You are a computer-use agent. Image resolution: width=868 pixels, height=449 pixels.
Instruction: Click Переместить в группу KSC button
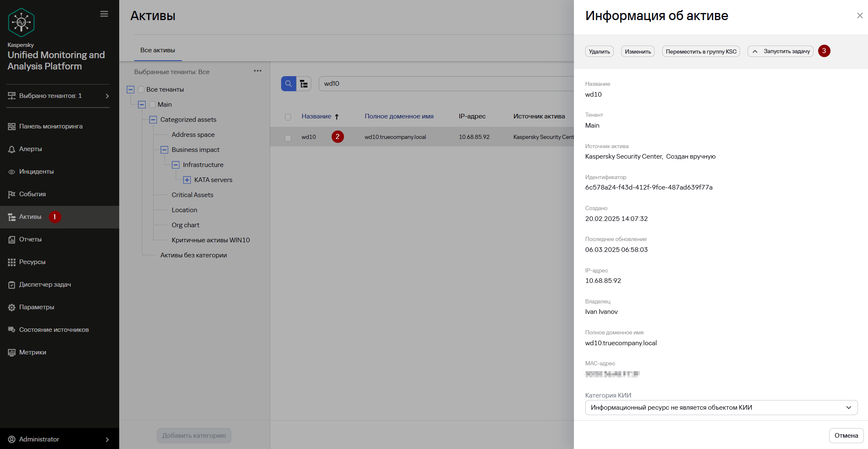click(x=701, y=51)
